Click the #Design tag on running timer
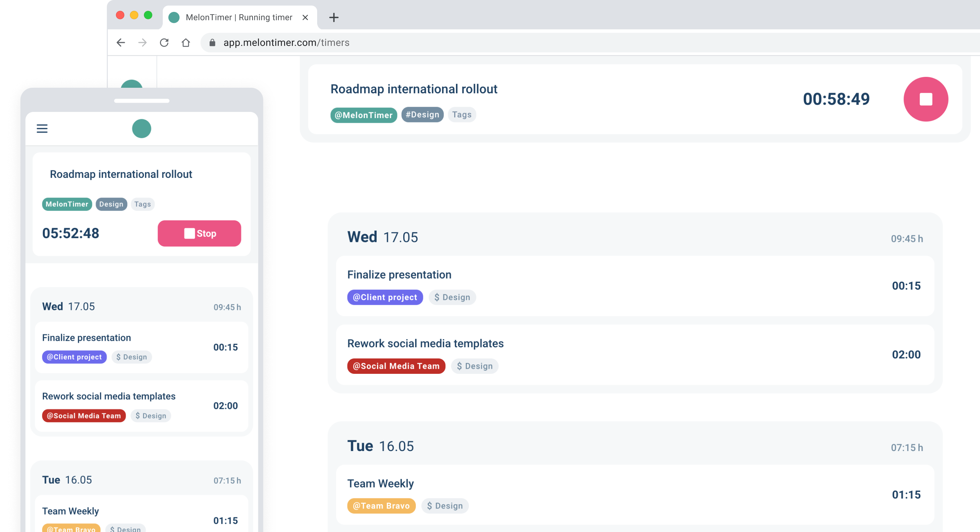Viewport: 980px width, 532px height. click(422, 115)
